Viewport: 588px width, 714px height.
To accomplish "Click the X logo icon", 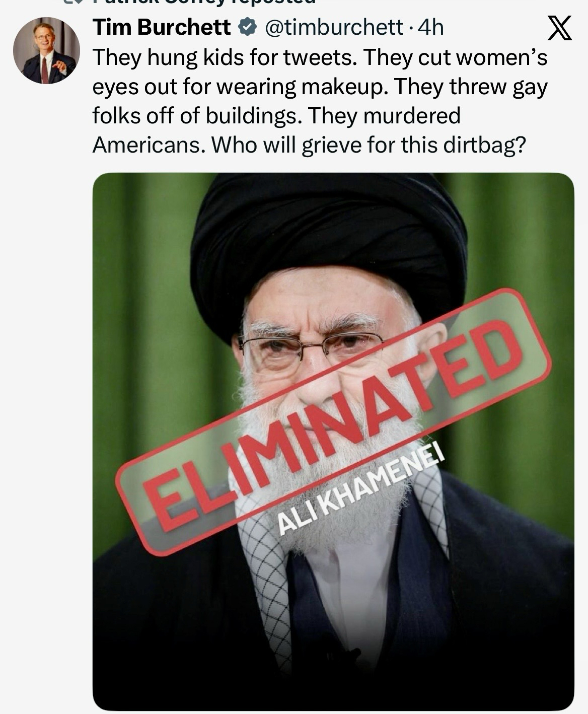I will tap(559, 28).
